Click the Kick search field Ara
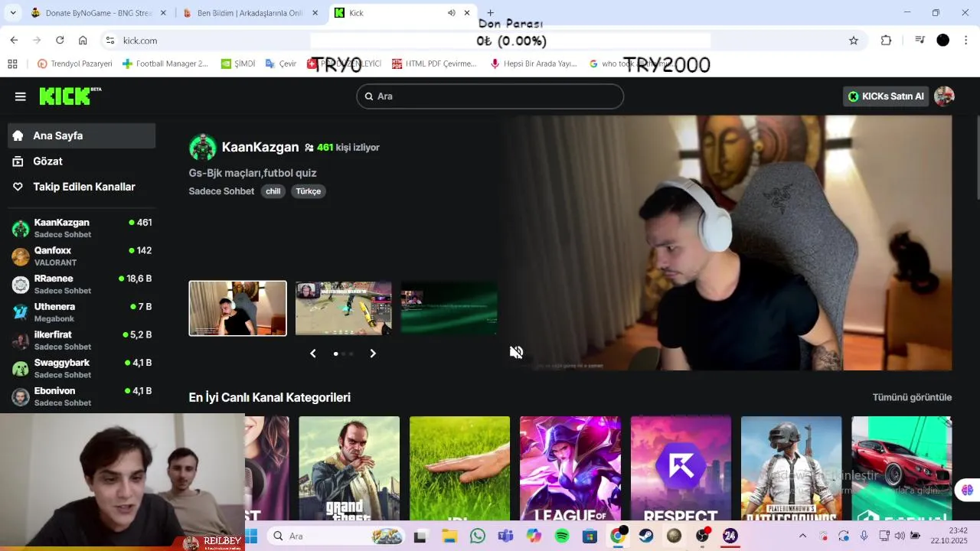The width and height of the screenshot is (980, 551). tap(490, 96)
